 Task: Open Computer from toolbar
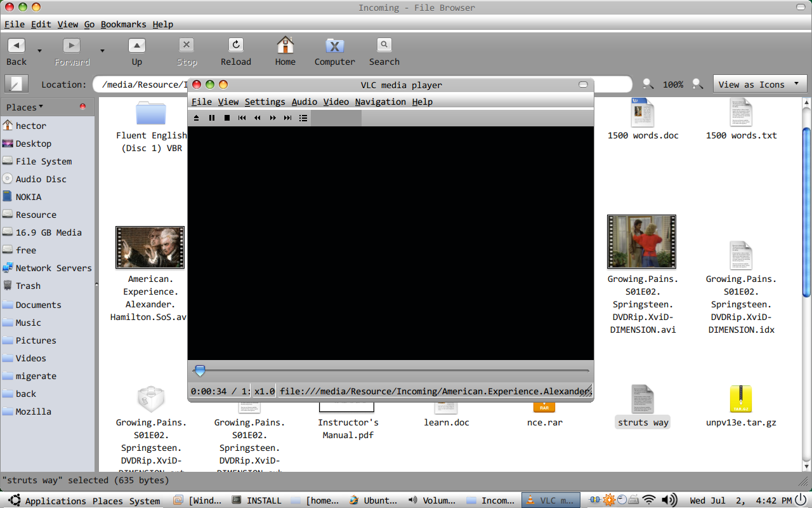tap(334, 52)
